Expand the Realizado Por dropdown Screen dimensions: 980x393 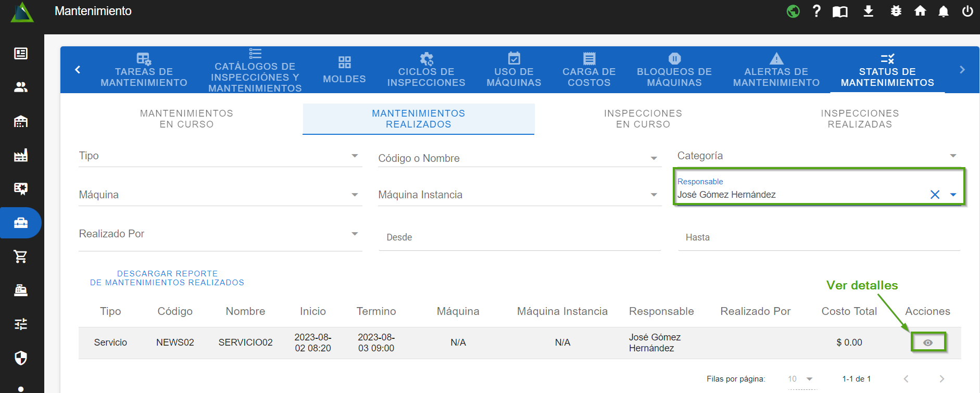coord(355,234)
